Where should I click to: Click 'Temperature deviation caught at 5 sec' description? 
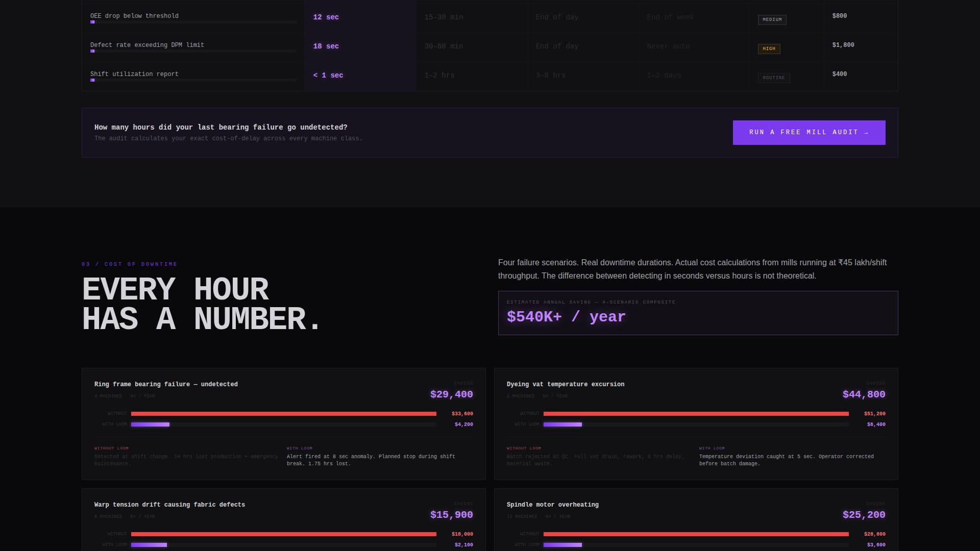[786, 460]
